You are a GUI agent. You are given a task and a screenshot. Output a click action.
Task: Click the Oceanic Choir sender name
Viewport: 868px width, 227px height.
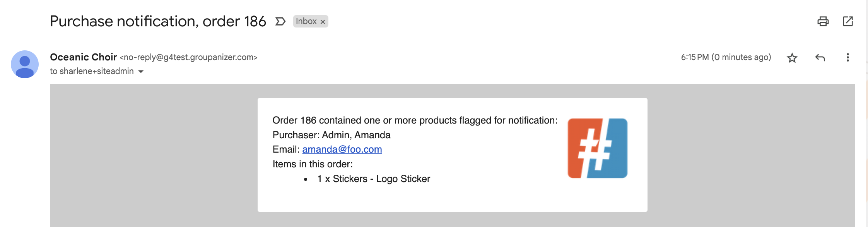(x=83, y=57)
